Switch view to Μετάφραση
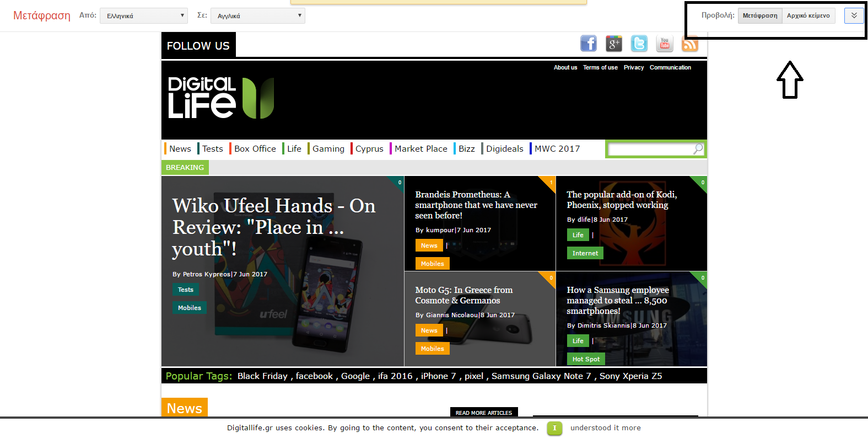The height and width of the screenshot is (438, 868). coord(760,15)
